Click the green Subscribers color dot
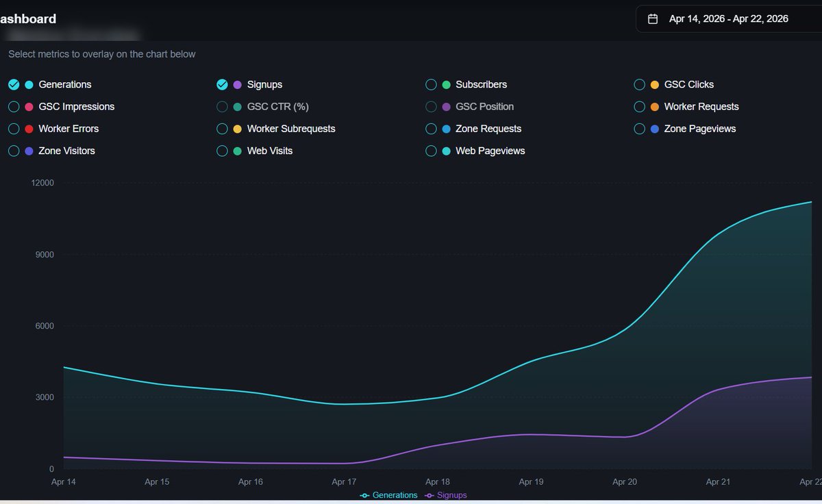Image resolution: width=822 pixels, height=504 pixels. (x=446, y=85)
